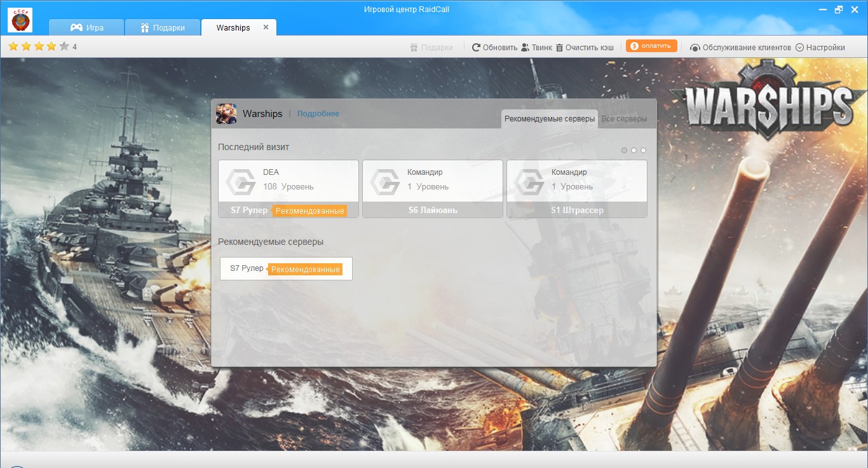
Task: Click the logo icon on S6 Лайюань card
Action: point(385,182)
